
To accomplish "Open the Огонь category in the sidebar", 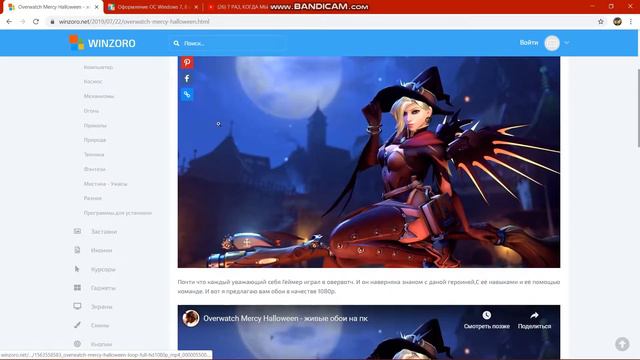I will [x=91, y=111].
